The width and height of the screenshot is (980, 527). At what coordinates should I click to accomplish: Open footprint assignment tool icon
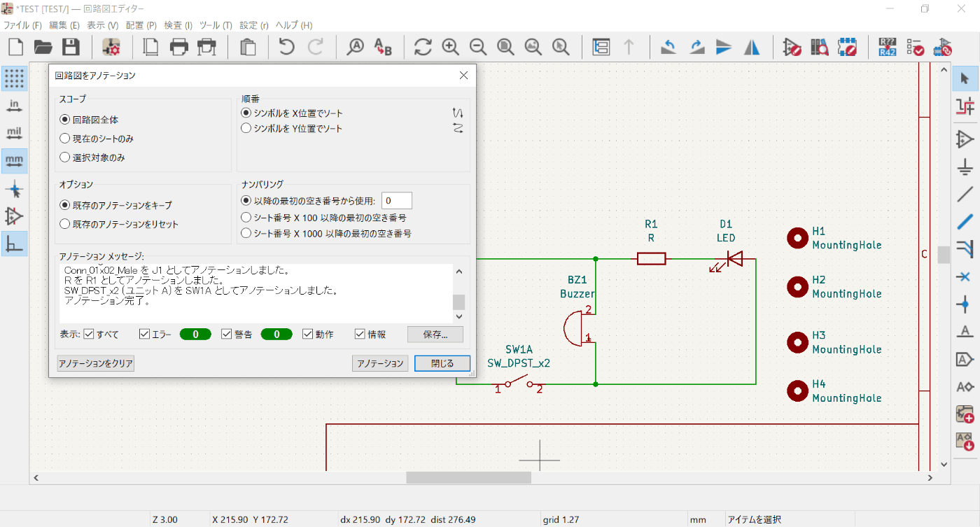click(x=942, y=48)
